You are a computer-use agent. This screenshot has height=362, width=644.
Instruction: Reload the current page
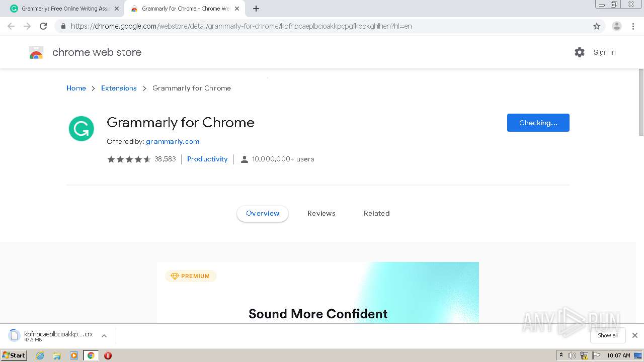pyautogui.click(x=43, y=26)
